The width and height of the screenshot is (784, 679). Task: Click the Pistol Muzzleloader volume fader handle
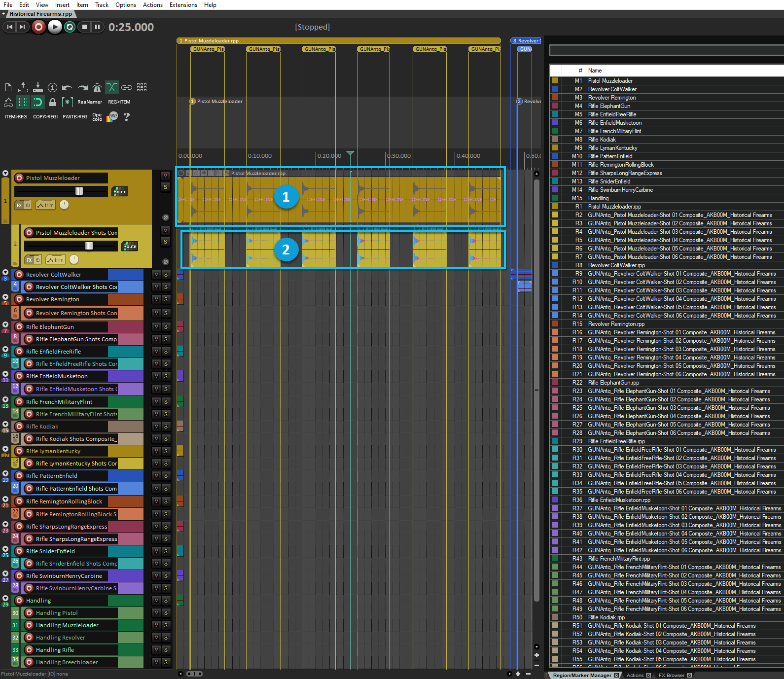[79, 191]
